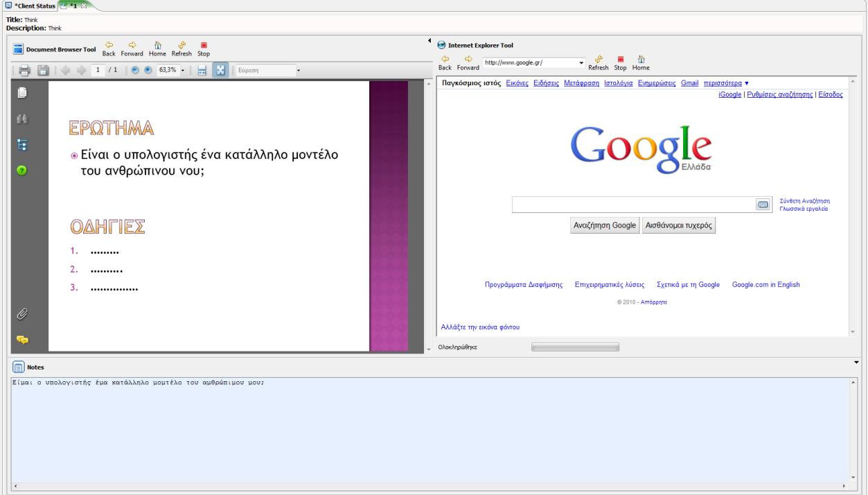The height and width of the screenshot is (495, 868).
Task: Open Ρυθμίσεις αναζήτησης link
Action: coord(779,94)
